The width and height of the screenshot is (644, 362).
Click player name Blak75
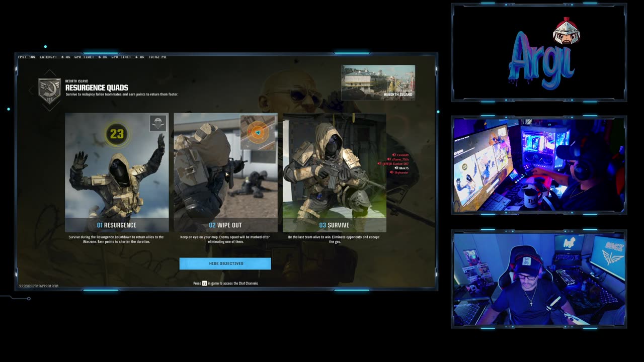pyautogui.click(x=404, y=168)
